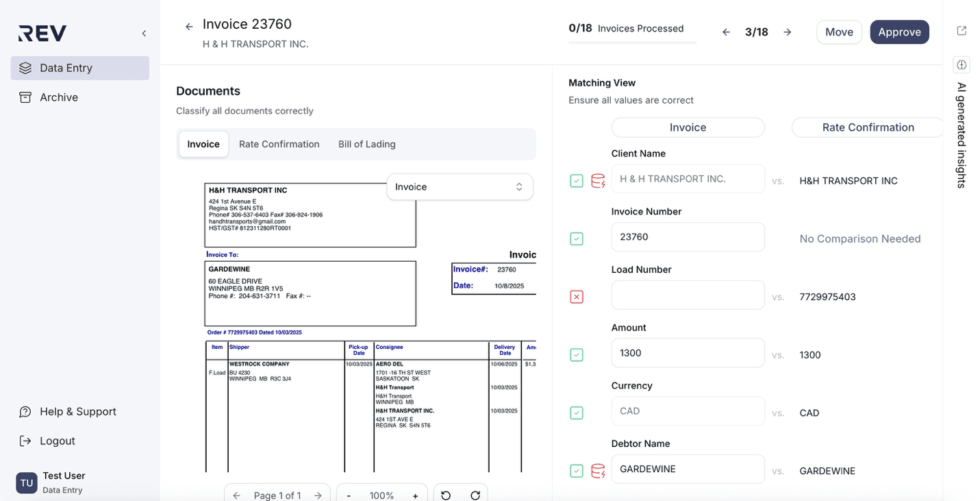Zoom in document with plus button

pos(415,495)
